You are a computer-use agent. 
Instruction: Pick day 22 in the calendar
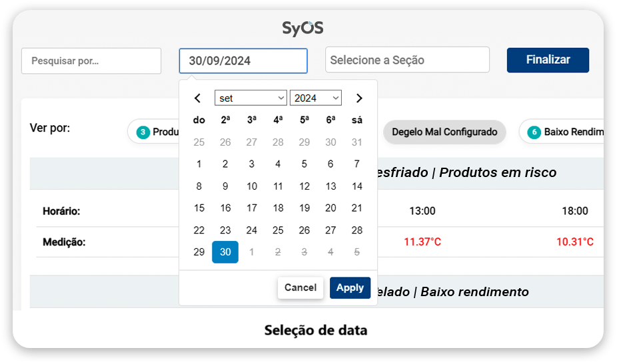point(199,230)
